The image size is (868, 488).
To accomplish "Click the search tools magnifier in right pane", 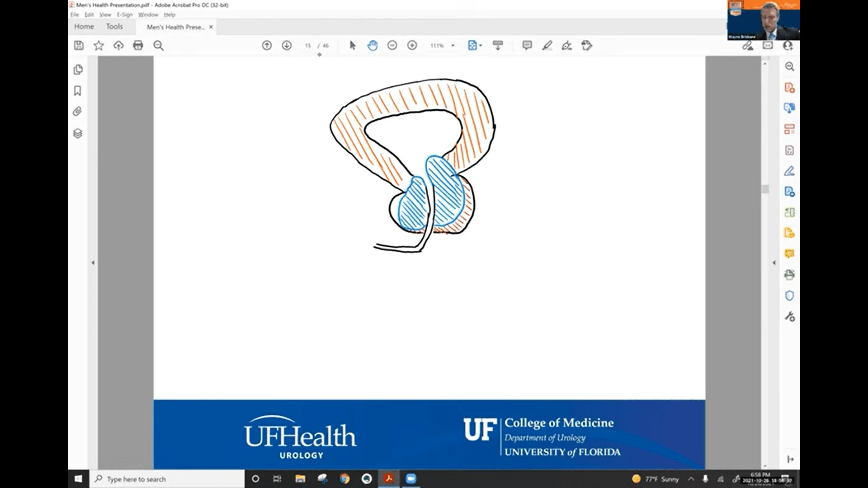I will tap(789, 66).
